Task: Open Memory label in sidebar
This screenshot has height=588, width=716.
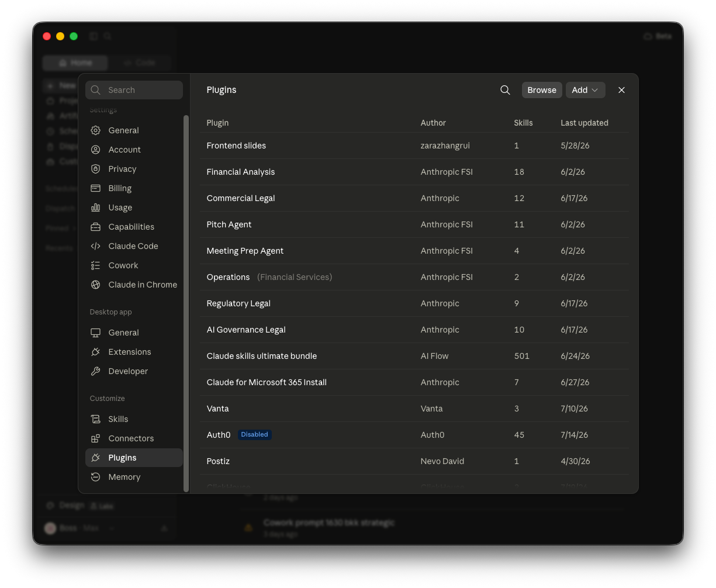Action: 124,477
